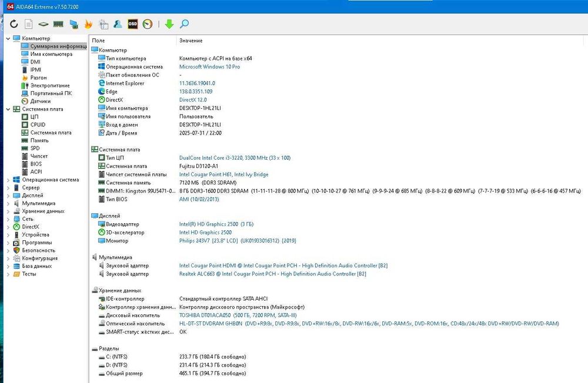The height and width of the screenshot is (383, 588).
Task: Open the Microsoft Windows 10 Pro link
Action: pos(210,67)
